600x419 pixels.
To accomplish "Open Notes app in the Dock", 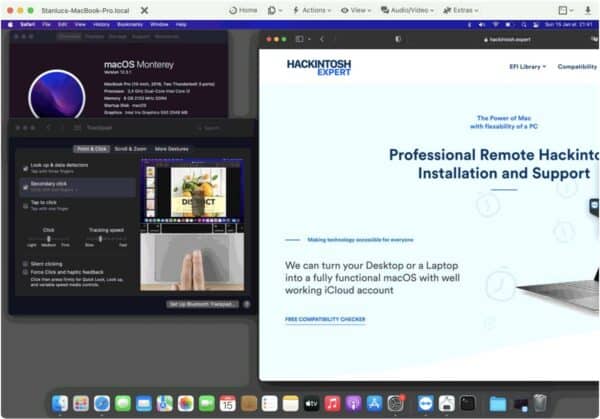I will click(x=290, y=403).
